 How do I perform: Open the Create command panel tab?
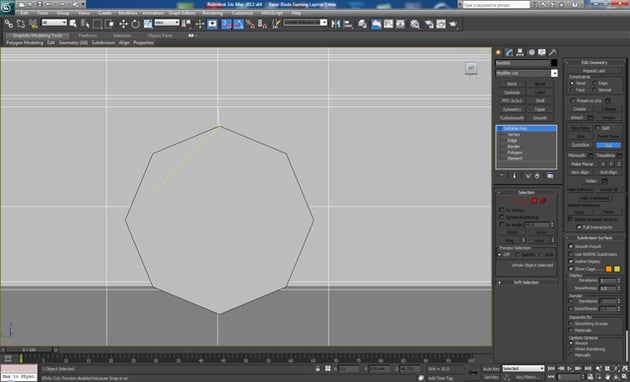tap(499, 52)
